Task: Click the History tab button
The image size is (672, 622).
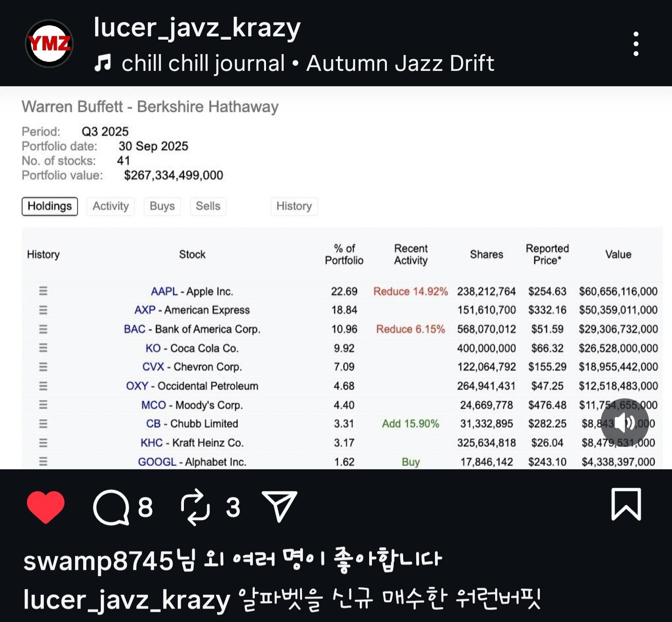Action: coord(294,206)
